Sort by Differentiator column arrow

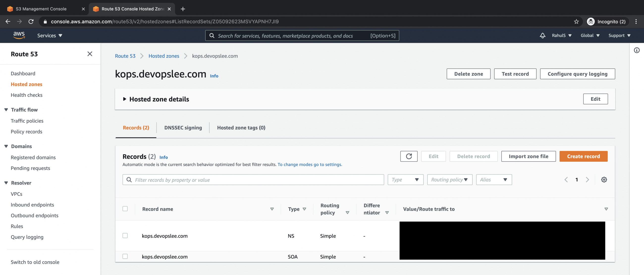[387, 213]
